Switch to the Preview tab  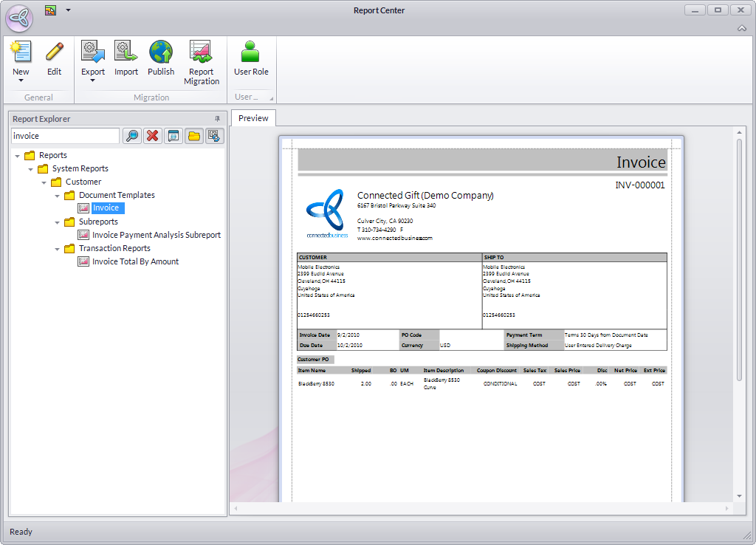click(x=253, y=118)
